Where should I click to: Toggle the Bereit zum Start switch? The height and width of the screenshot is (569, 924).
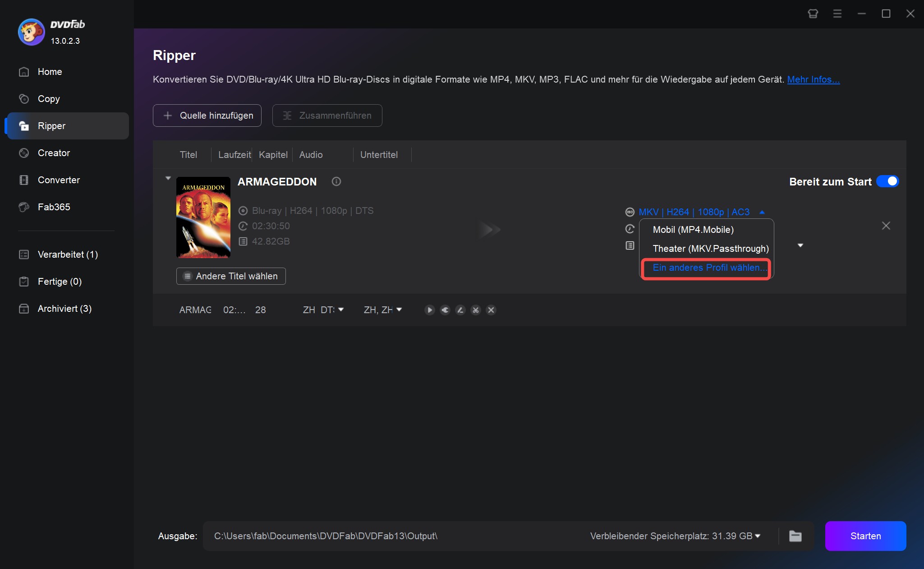click(887, 181)
